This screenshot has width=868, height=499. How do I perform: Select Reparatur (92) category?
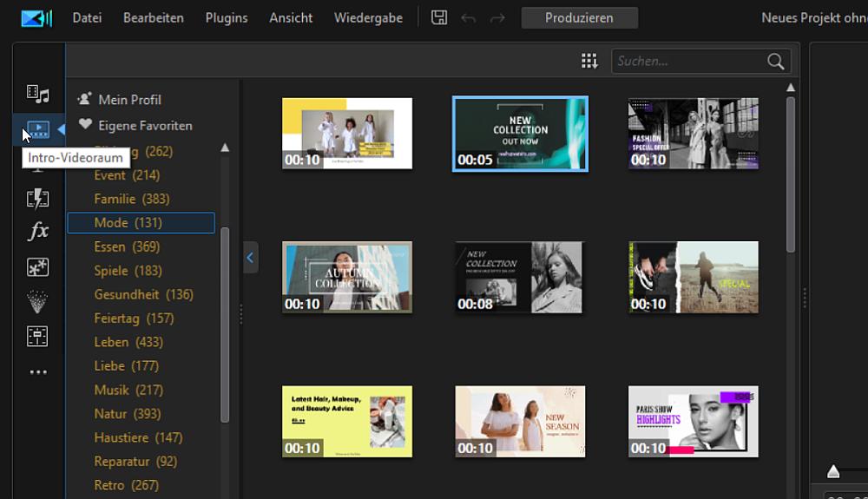(135, 462)
